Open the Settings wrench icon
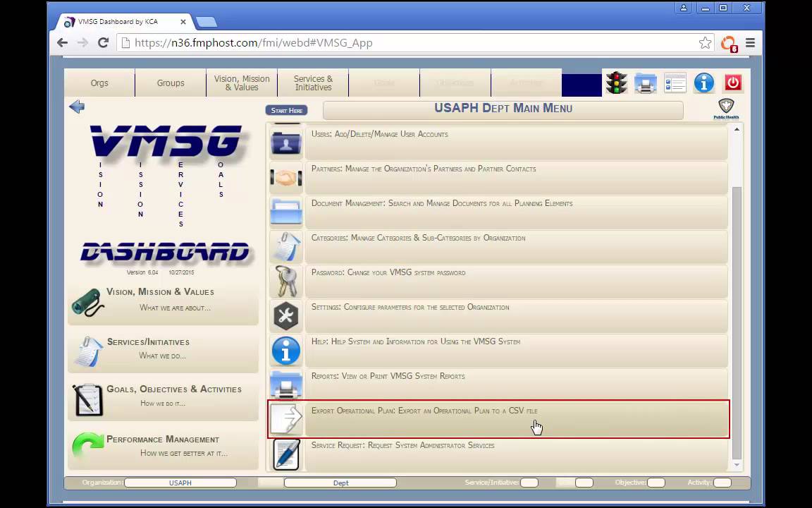Screen dimensions: 812x508 pyautogui.click(x=286, y=315)
